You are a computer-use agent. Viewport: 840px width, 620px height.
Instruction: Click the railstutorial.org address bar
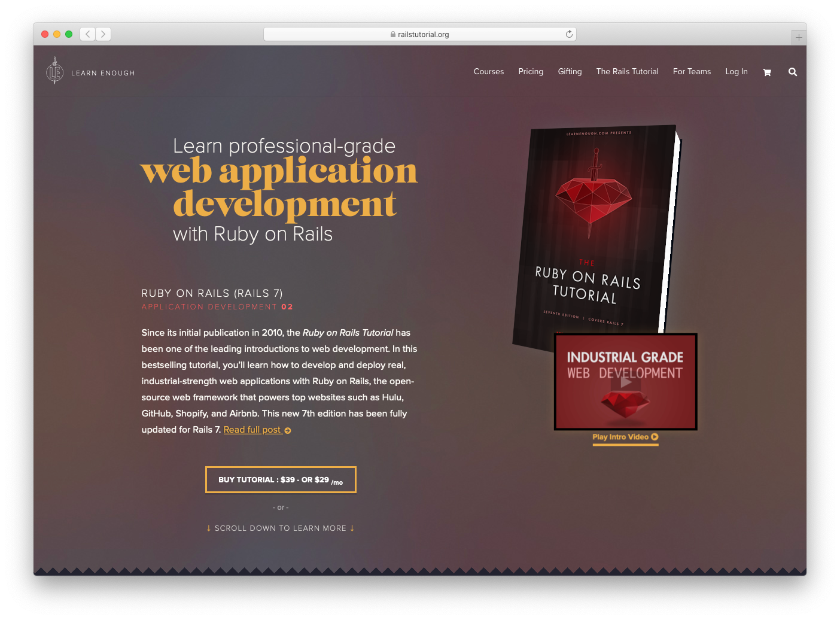[419, 34]
